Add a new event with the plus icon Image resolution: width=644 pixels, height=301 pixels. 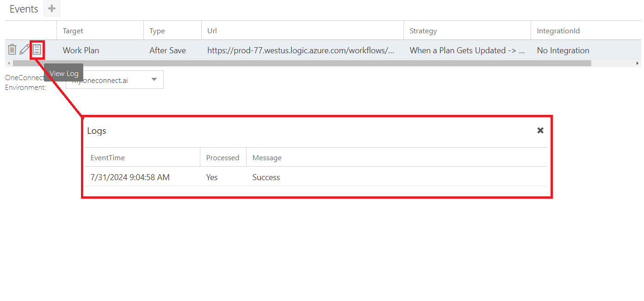[51, 8]
